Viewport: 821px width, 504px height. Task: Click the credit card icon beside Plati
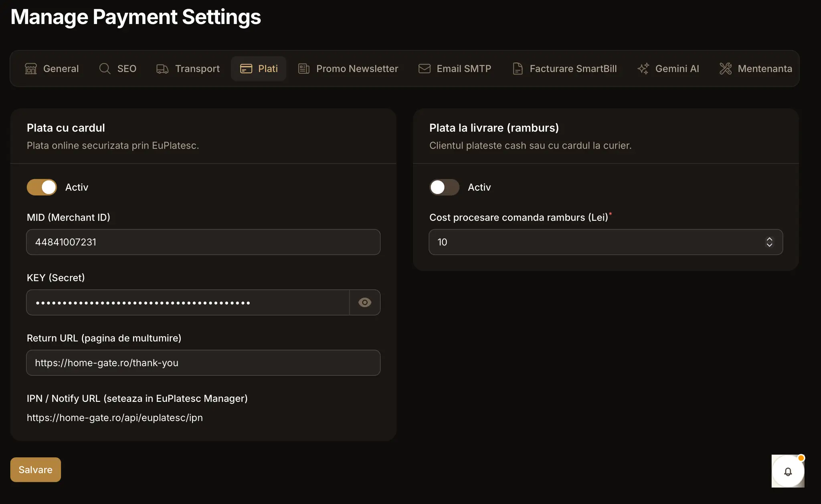tap(246, 69)
